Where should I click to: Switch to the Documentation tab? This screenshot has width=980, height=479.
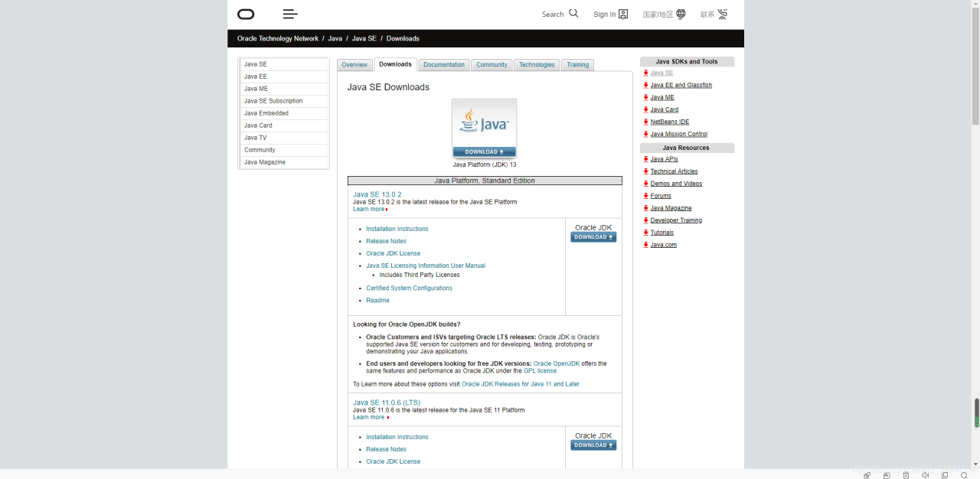pyautogui.click(x=444, y=65)
